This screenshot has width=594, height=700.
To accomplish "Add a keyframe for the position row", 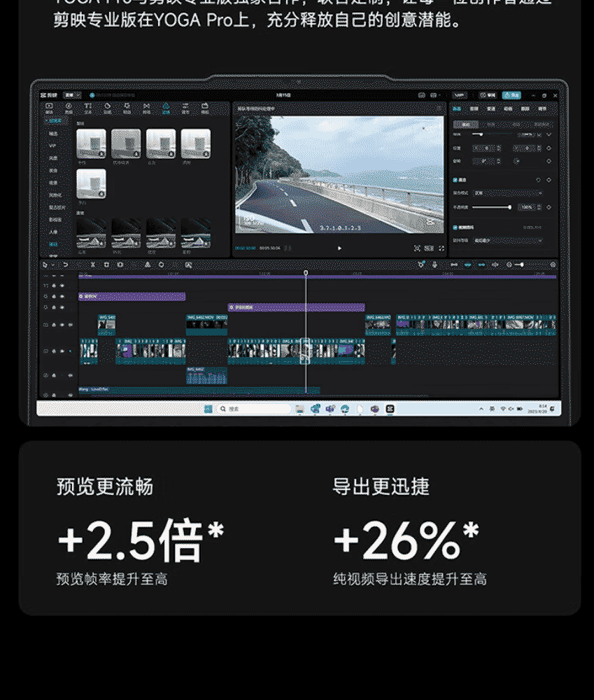I will click(549, 148).
